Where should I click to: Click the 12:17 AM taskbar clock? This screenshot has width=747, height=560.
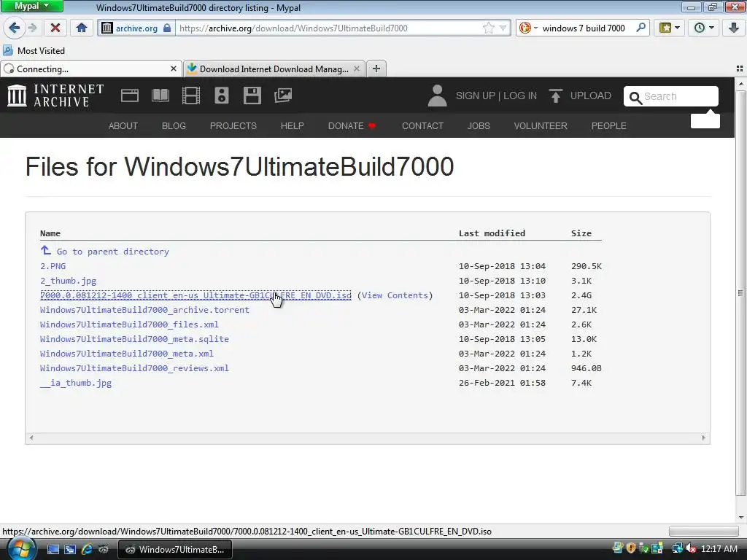tap(719, 548)
